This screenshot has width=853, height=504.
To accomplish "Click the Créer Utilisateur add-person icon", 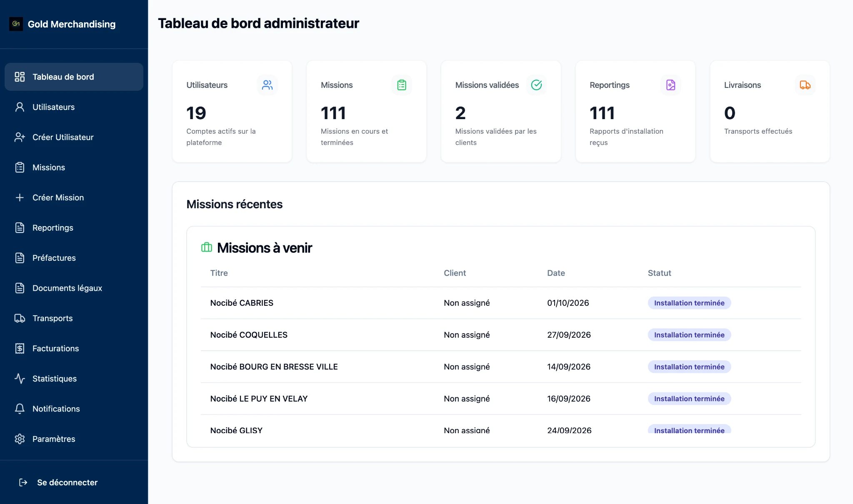I will pyautogui.click(x=20, y=137).
